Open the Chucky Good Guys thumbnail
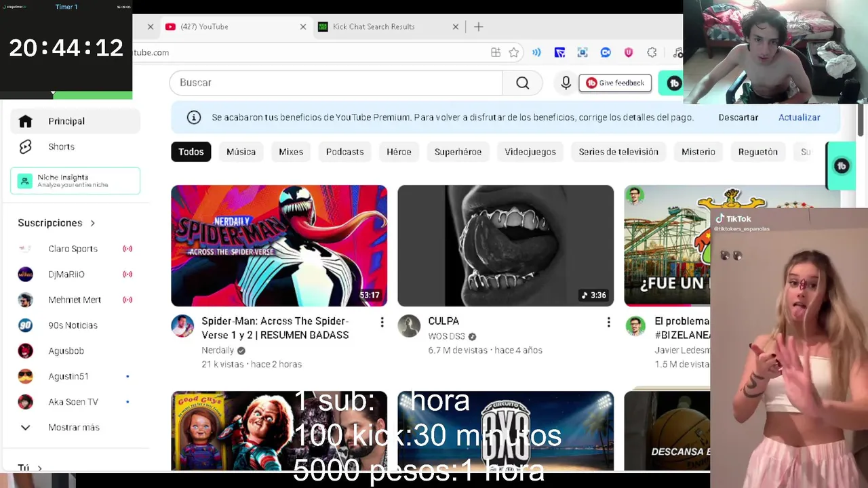 pos(279,430)
